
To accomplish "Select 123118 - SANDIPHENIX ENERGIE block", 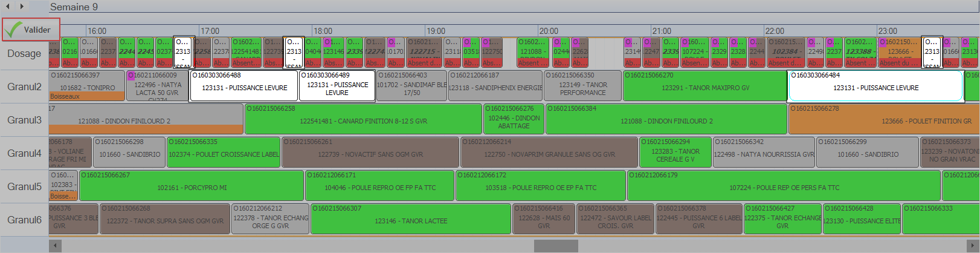I will (x=495, y=86).
